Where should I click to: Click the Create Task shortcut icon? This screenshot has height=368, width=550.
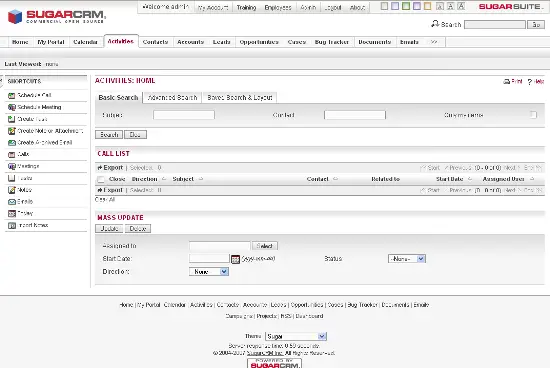coord(12,119)
